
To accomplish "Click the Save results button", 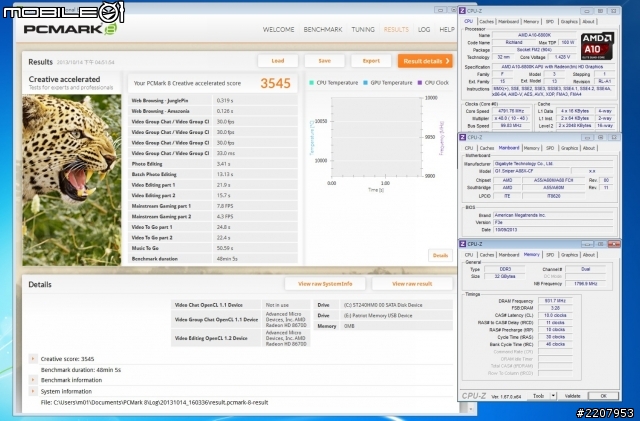I will click(x=324, y=61).
